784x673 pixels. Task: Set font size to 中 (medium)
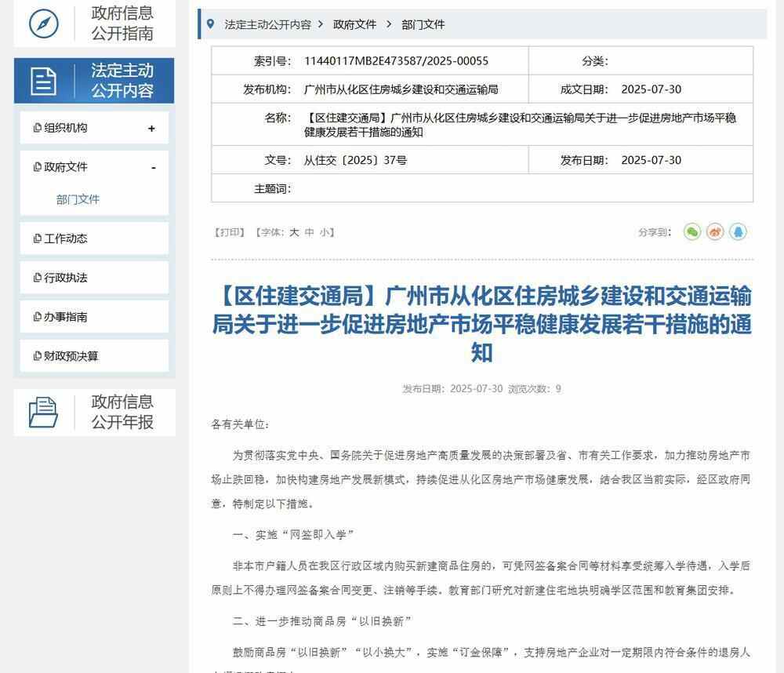[x=310, y=232]
